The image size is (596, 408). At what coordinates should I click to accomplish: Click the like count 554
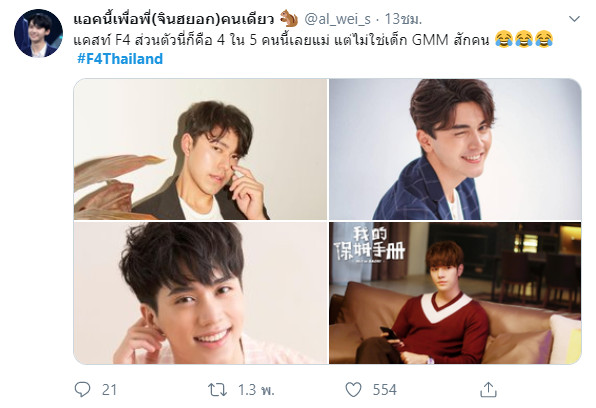point(384,390)
